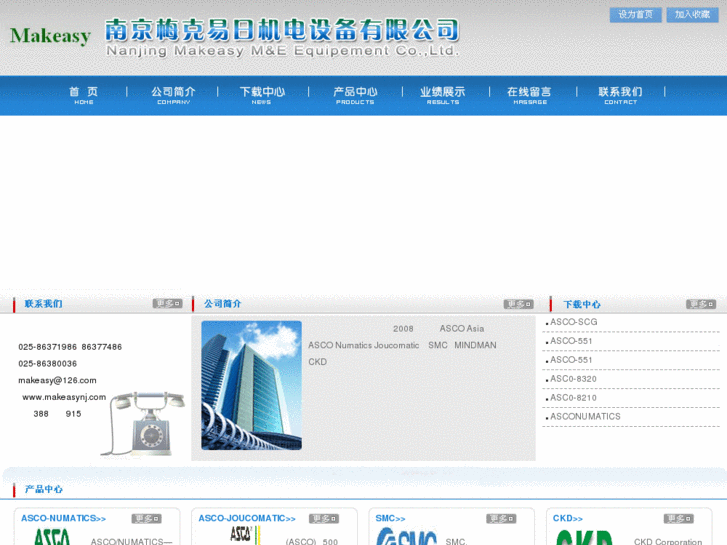Click the 公司简介 panel heading
This screenshot has height=545, width=727.
[223, 304]
